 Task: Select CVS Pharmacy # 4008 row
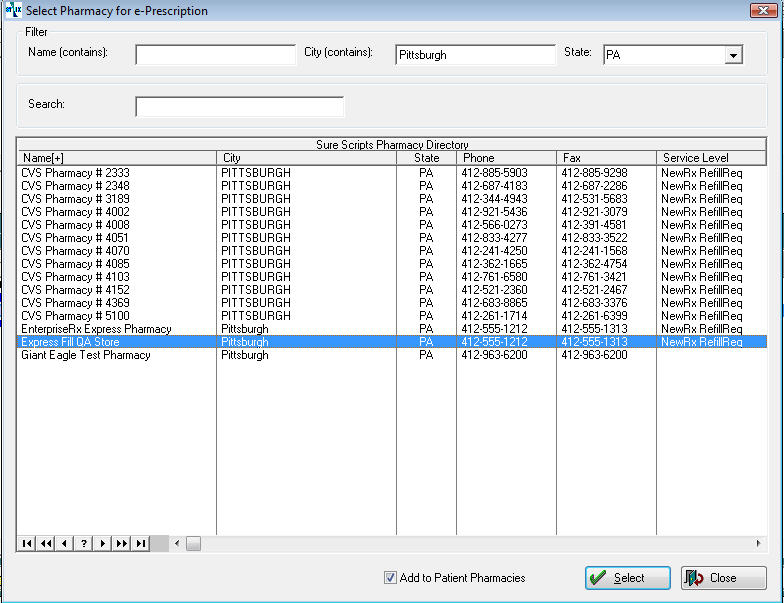392,225
